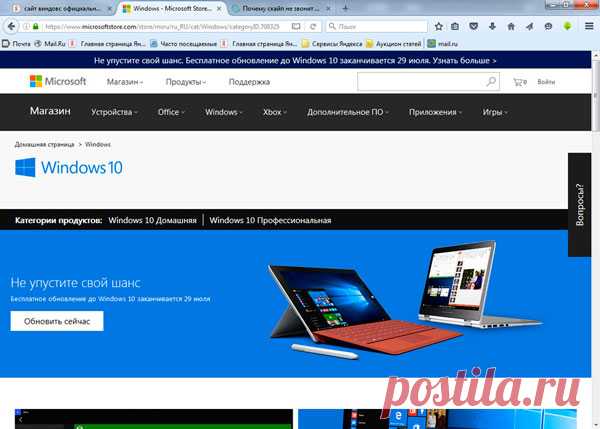Click the Windows 10 logo heading
The width and height of the screenshot is (600, 429).
point(69,167)
